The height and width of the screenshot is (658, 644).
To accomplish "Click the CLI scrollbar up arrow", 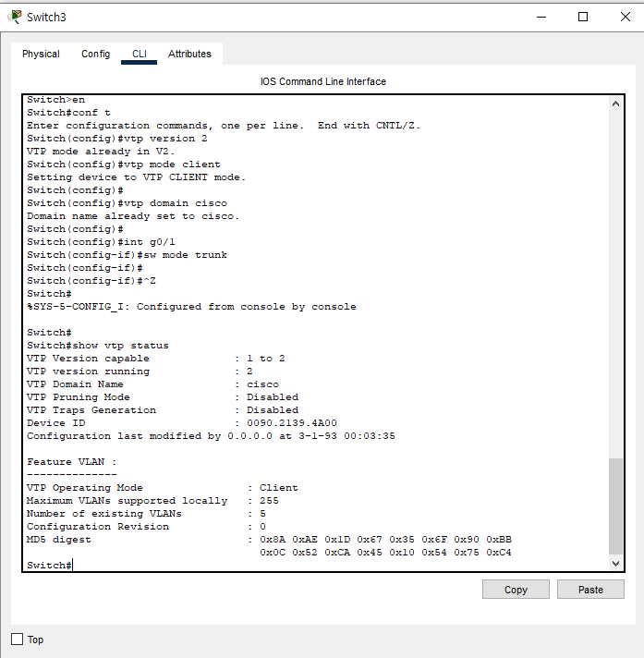I will click(x=615, y=104).
